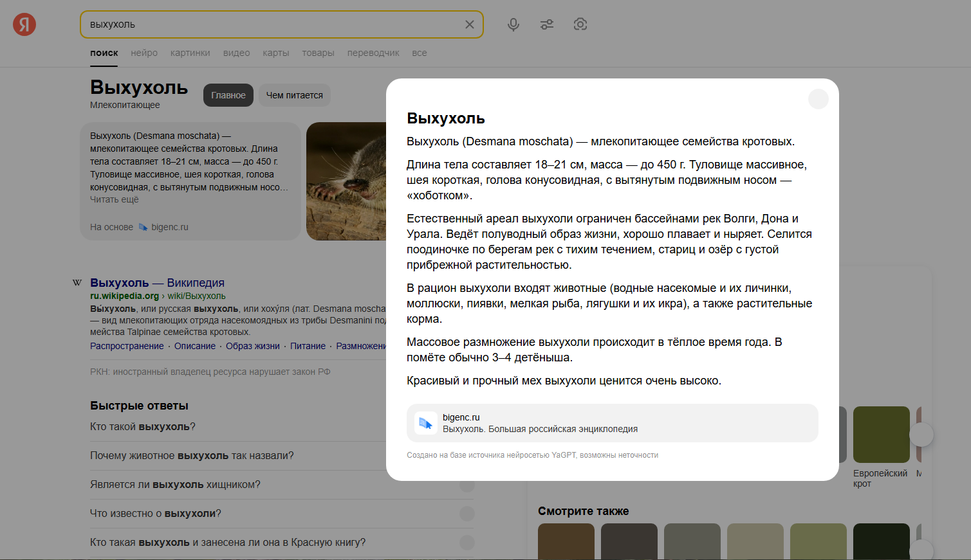Image resolution: width=971 pixels, height=560 pixels.
Task: Start voice search with the microphone icon
Action: (x=513, y=24)
